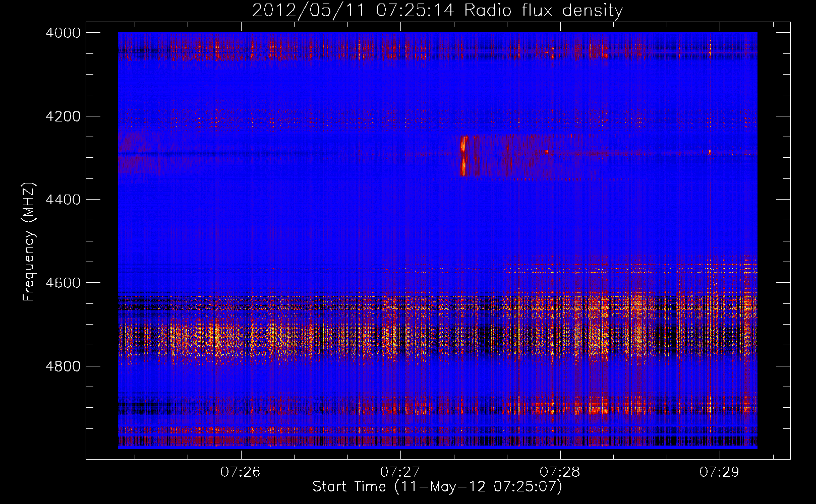Viewport: 816px width, 504px height.
Task: Select the 4600 frequency axis label
Action: tap(63, 283)
